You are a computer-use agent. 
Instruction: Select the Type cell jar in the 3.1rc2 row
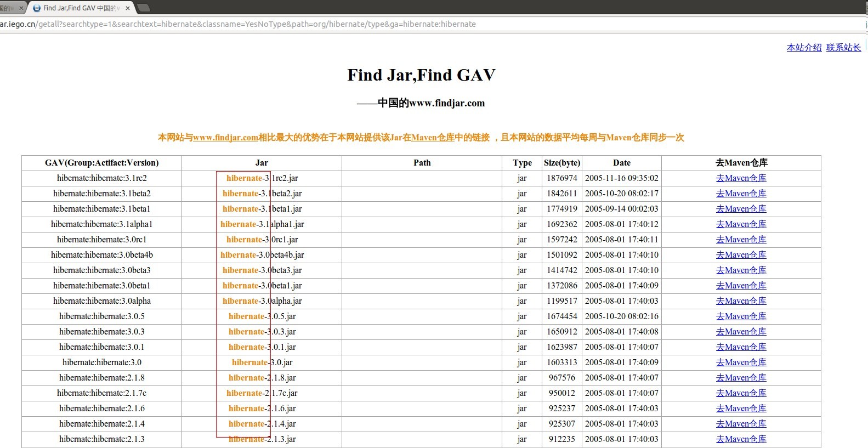[x=522, y=178]
